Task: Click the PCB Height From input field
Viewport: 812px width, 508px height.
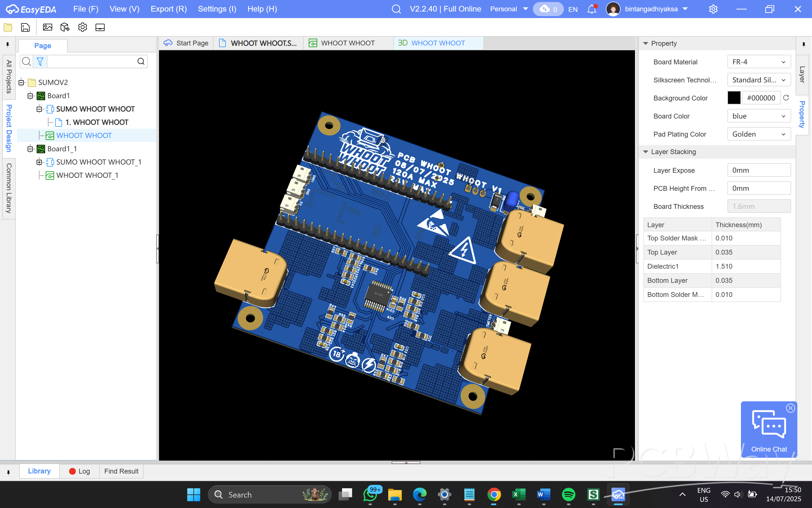Action: 759,188
